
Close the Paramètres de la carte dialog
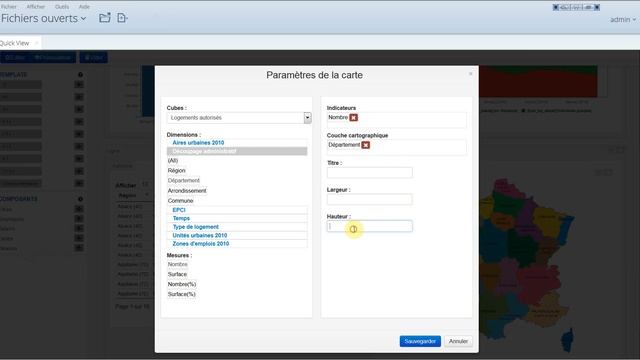tap(470, 73)
